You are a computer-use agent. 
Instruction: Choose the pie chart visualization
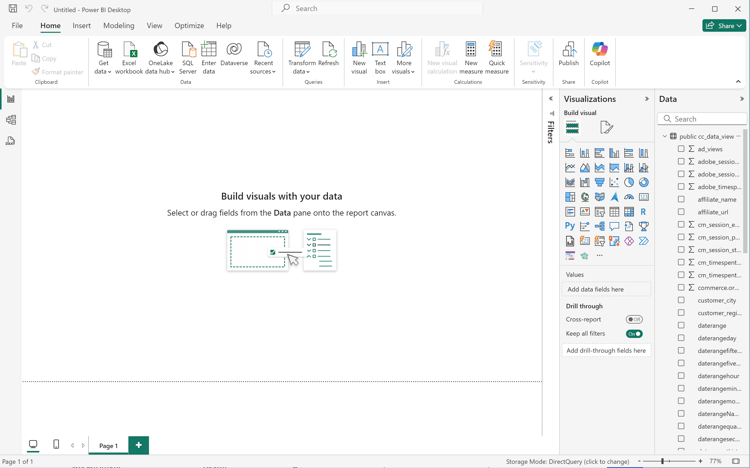629,183
